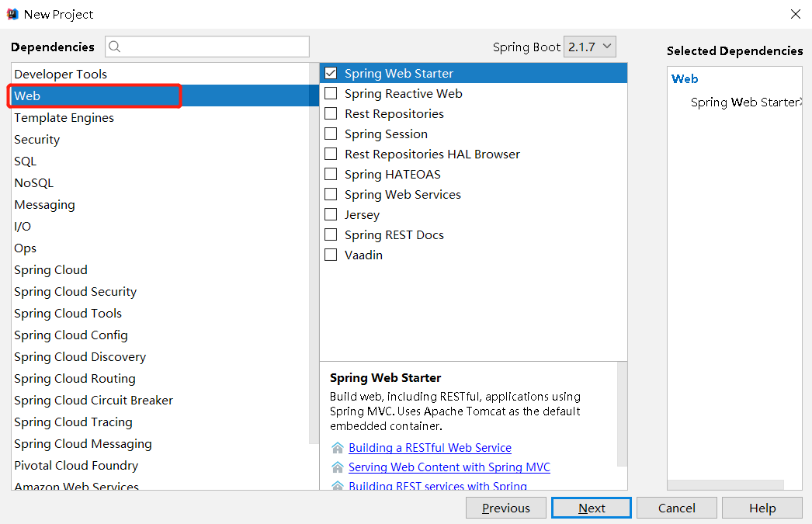
Task: Remove Spring Web Starter from Selected Dependencies
Action: (x=800, y=102)
